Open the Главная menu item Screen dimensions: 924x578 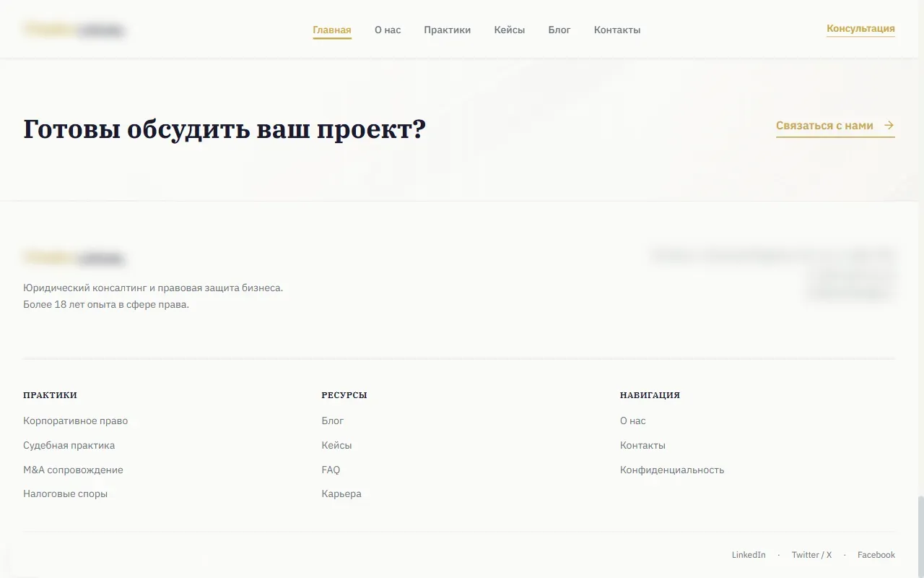[331, 30]
